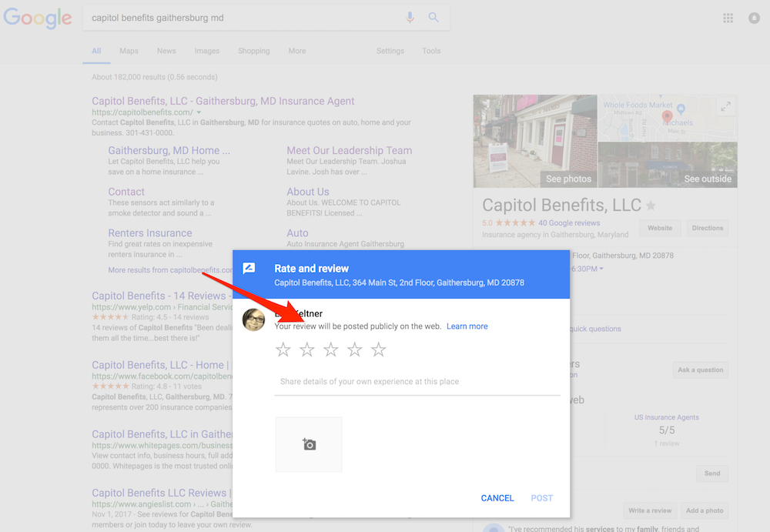Rate one star in the review dialog

pos(283,350)
